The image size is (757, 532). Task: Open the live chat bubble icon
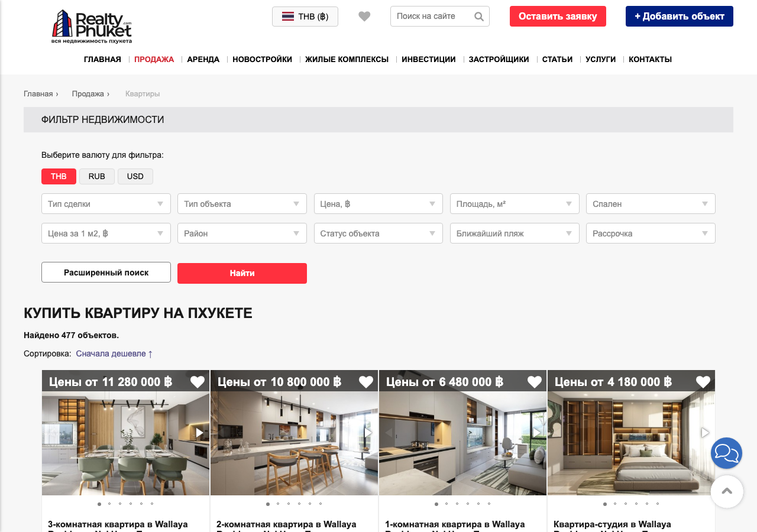(726, 453)
